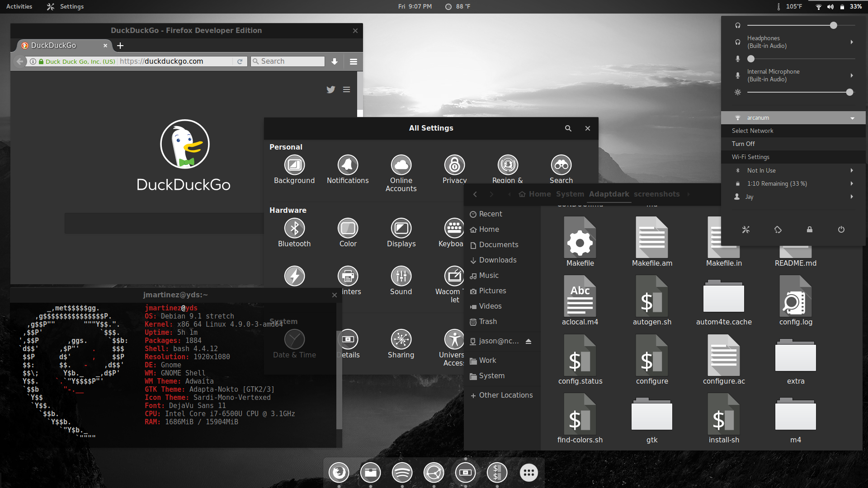Image resolution: width=868 pixels, height=488 pixels.
Task: Open Other Locations in Files sidebar
Action: click(501, 395)
